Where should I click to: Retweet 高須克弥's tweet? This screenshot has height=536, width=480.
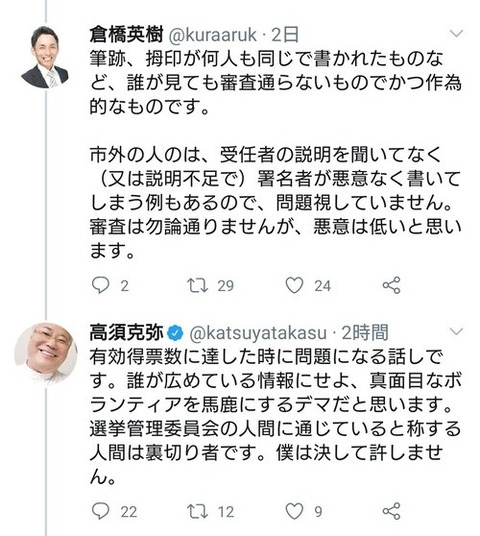[x=197, y=511]
